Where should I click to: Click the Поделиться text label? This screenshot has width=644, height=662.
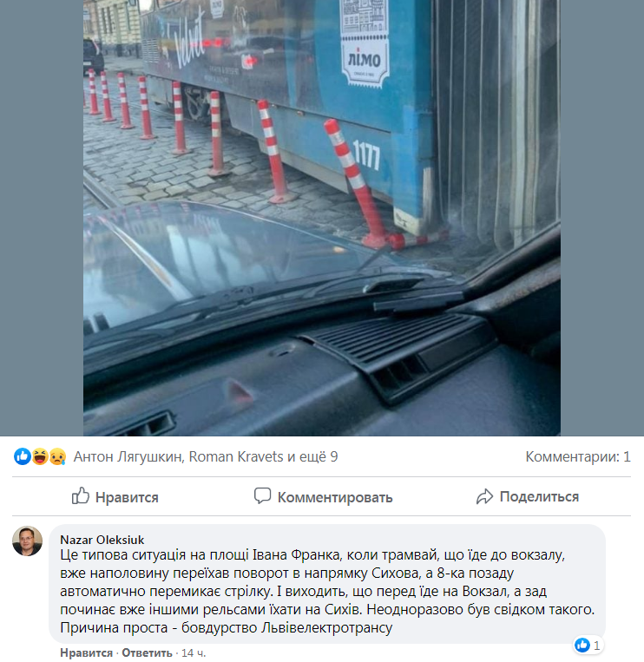[539, 496]
